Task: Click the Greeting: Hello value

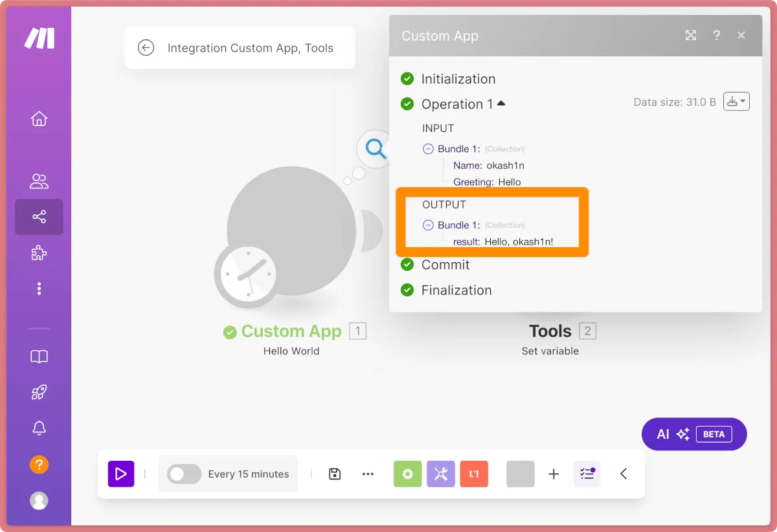Action: point(510,182)
